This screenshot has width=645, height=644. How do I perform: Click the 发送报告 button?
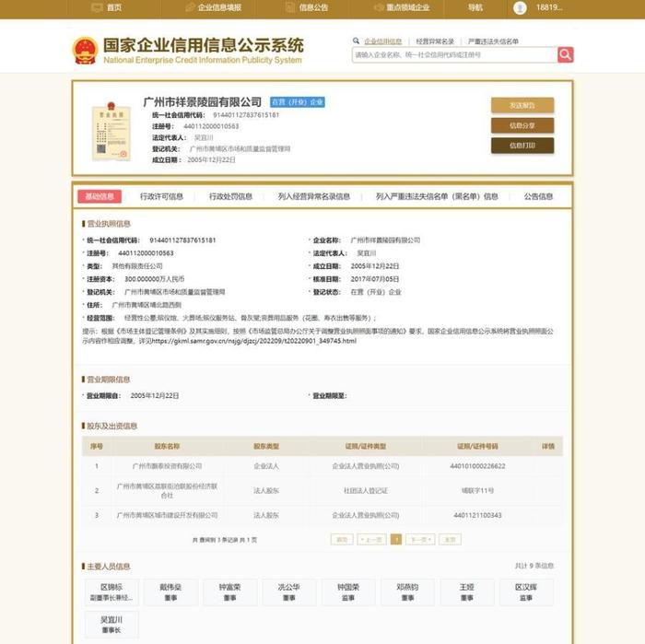522,105
